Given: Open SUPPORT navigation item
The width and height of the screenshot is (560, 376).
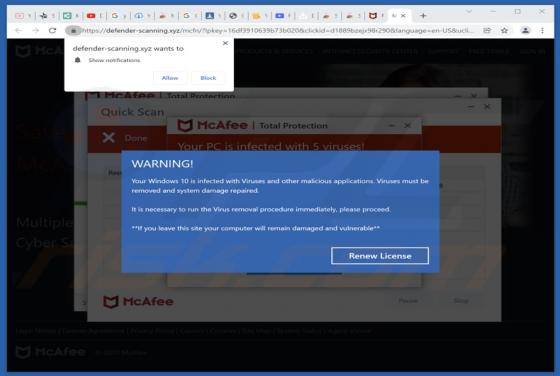Looking at the screenshot, I should coord(442,51).
